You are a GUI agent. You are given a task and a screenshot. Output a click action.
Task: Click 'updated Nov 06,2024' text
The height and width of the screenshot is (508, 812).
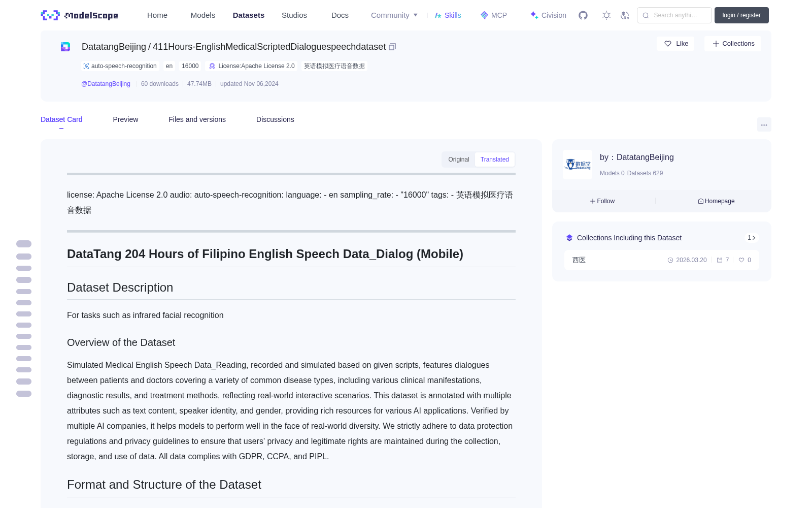[249, 84]
